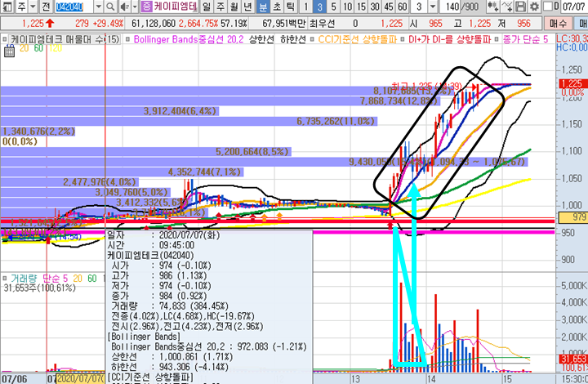Select the 분 minute chart period
Viewport: 588px width, 384px height.
[x=263, y=7]
